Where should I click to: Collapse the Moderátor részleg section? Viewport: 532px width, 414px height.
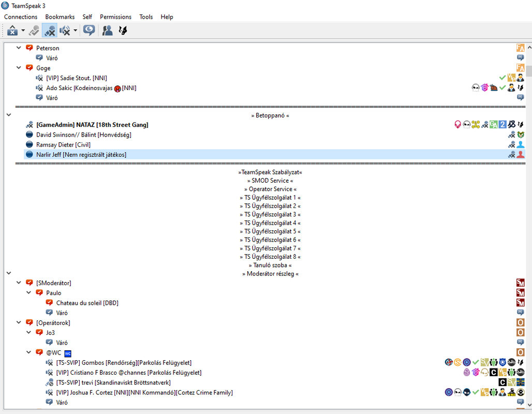click(x=9, y=273)
